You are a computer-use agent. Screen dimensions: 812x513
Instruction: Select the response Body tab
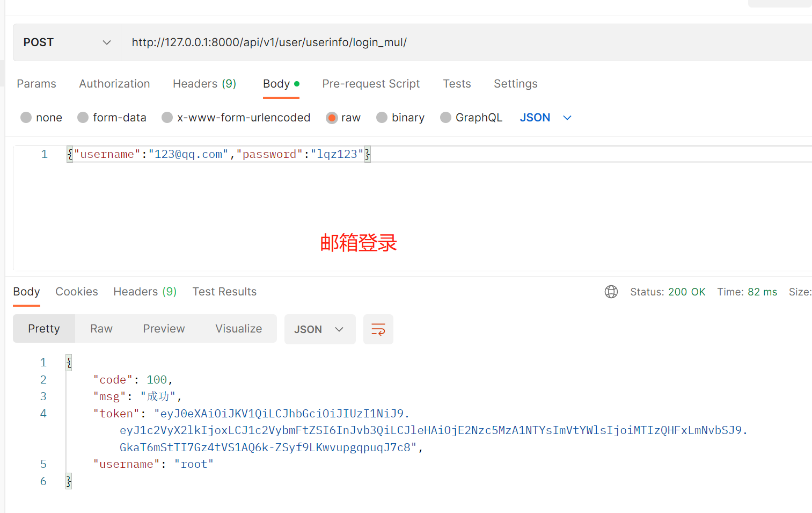26,292
